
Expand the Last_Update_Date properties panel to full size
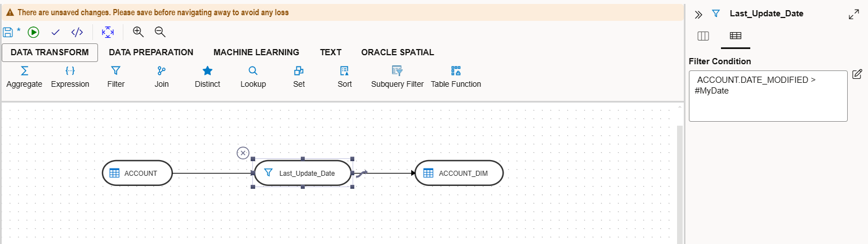[854, 15]
